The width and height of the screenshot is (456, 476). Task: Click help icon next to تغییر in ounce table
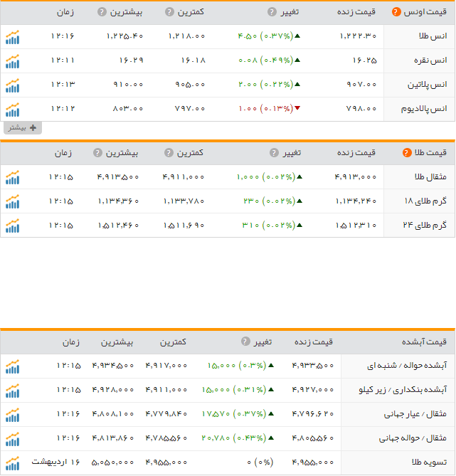pyautogui.click(x=272, y=12)
